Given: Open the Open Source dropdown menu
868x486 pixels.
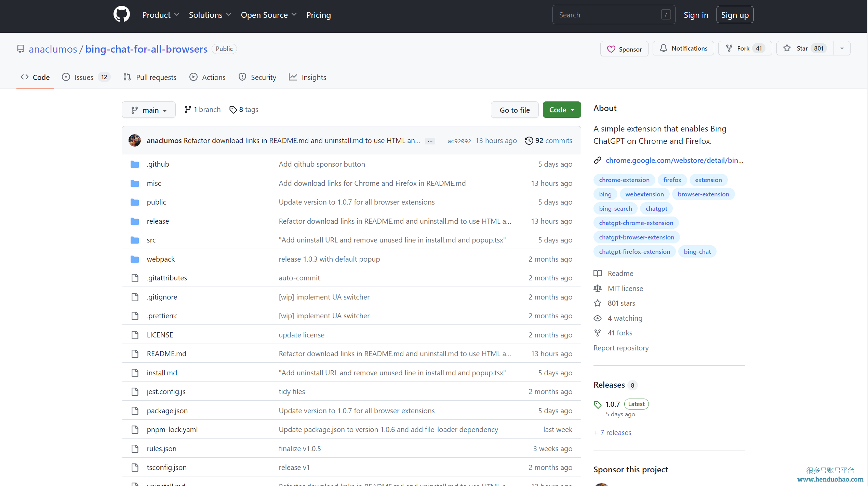Looking at the screenshot, I should coord(269,15).
